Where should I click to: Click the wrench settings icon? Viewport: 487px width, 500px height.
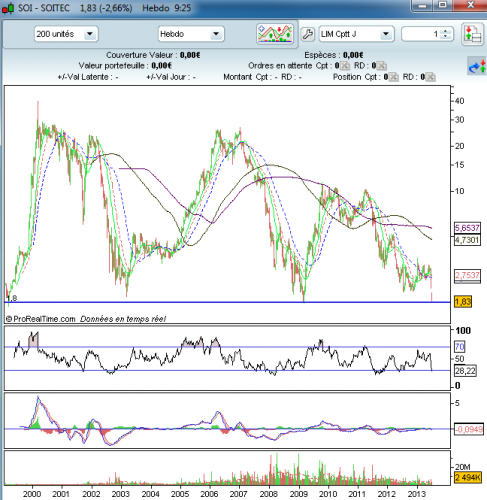point(307,34)
